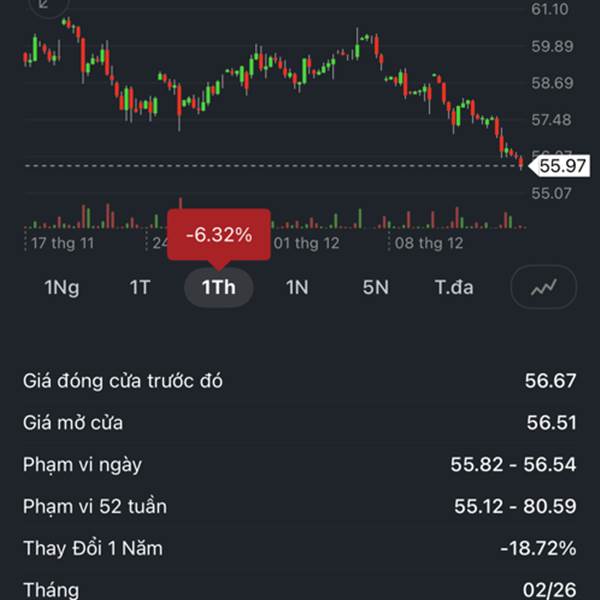The image size is (600, 600).
Task: Open the chart type selector icon
Action: [544, 288]
